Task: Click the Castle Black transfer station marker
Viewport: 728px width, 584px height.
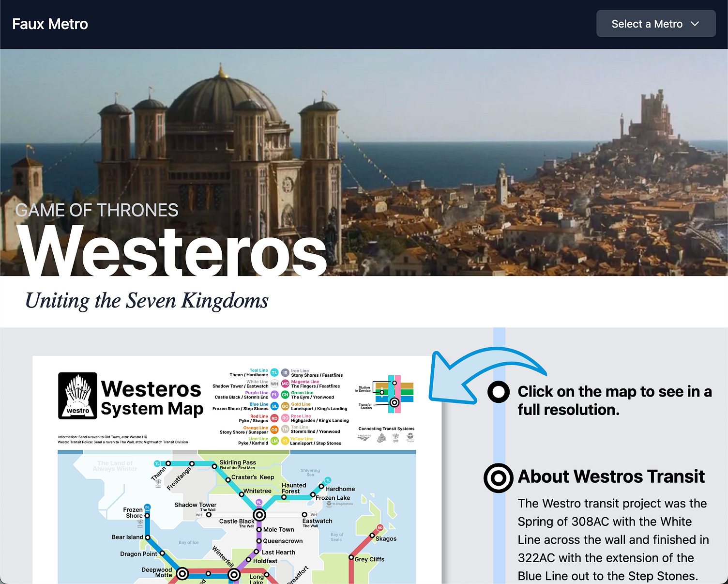Action: (x=259, y=515)
